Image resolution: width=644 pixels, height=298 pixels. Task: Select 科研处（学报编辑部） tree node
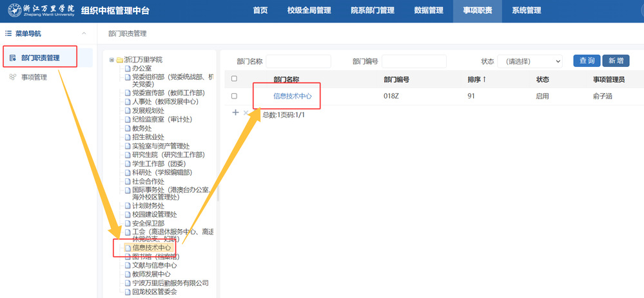[x=162, y=172]
